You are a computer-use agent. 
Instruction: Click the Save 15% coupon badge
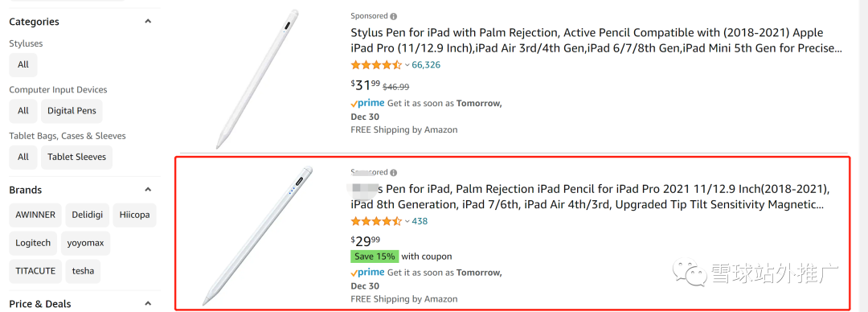pos(375,257)
